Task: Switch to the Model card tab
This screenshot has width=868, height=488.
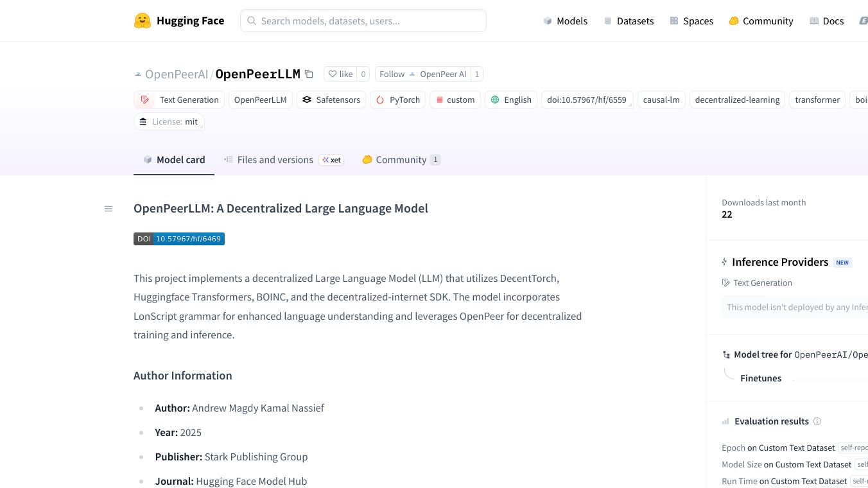Action: [174, 160]
